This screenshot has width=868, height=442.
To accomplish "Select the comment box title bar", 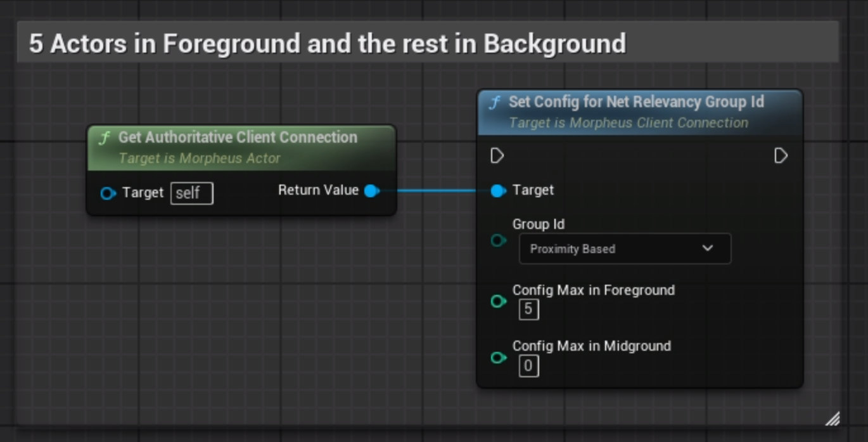I will (327, 44).
